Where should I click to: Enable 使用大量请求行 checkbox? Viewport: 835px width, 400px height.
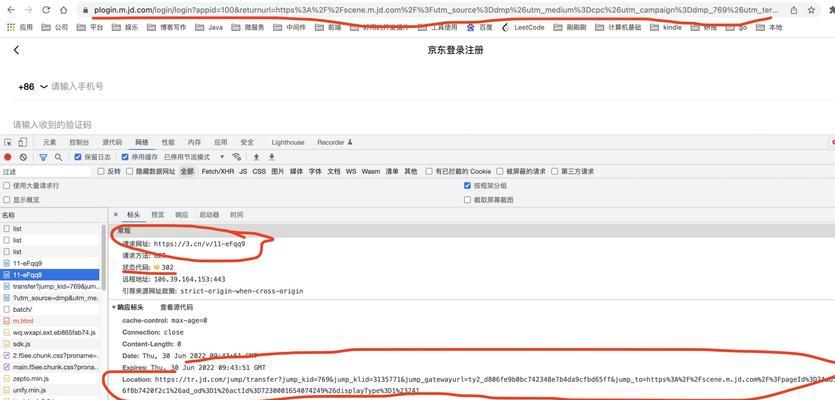7,186
